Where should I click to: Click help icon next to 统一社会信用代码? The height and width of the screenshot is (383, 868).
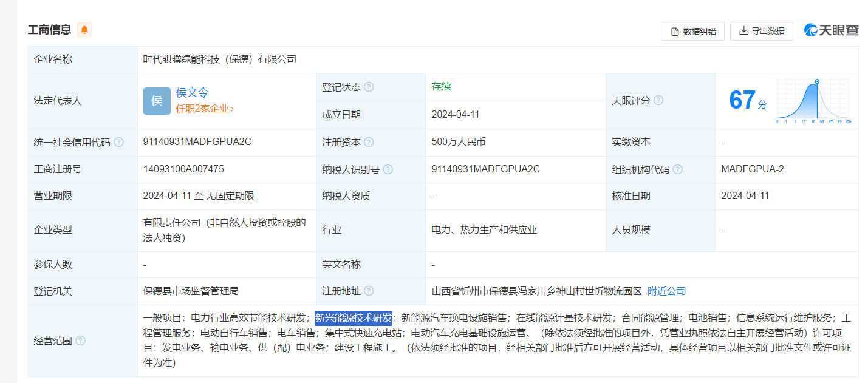pos(118,142)
